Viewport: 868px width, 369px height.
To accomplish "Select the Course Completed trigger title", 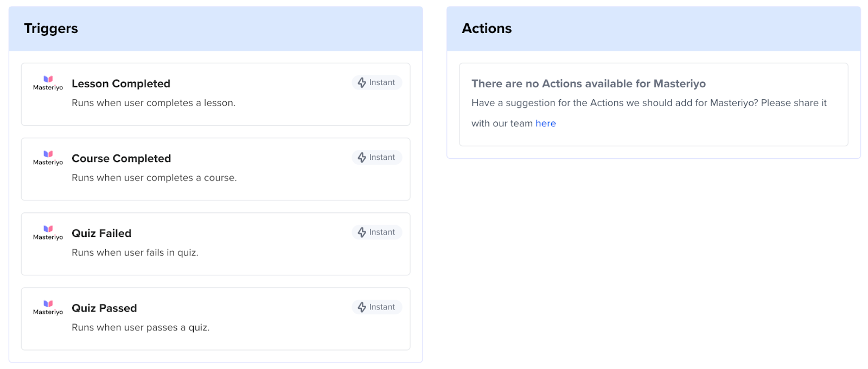I will click(x=121, y=158).
